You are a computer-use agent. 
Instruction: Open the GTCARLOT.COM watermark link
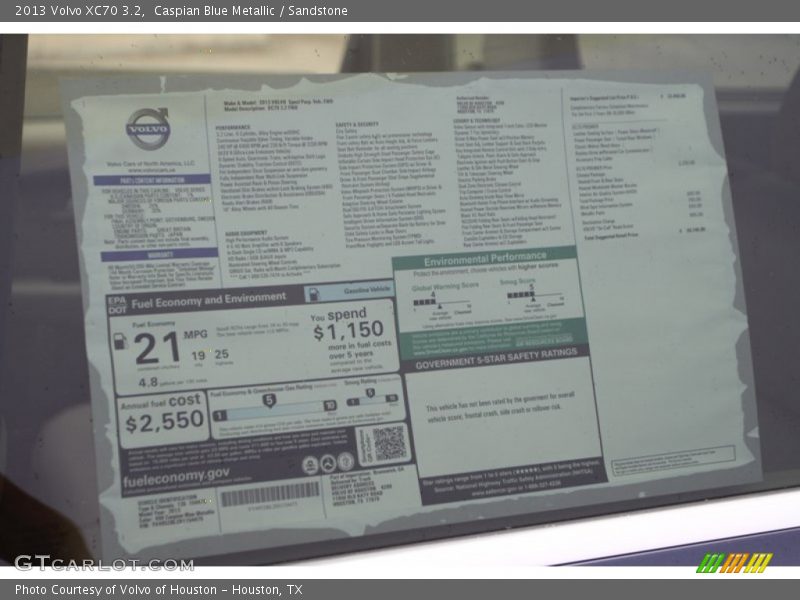click(x=104, y=563)
